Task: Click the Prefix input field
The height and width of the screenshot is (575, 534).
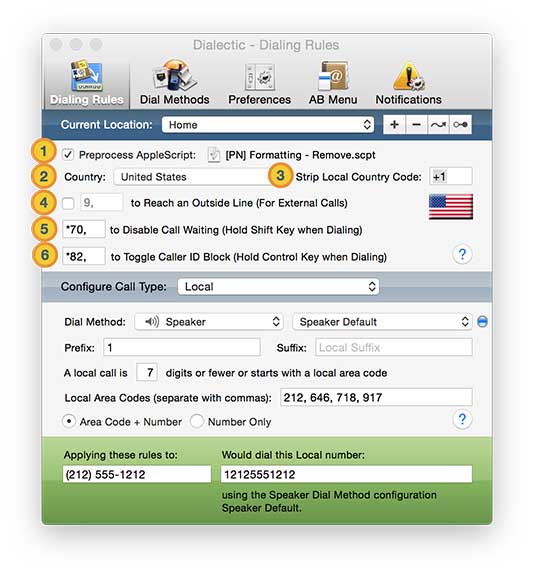Action: click(182, 347)
